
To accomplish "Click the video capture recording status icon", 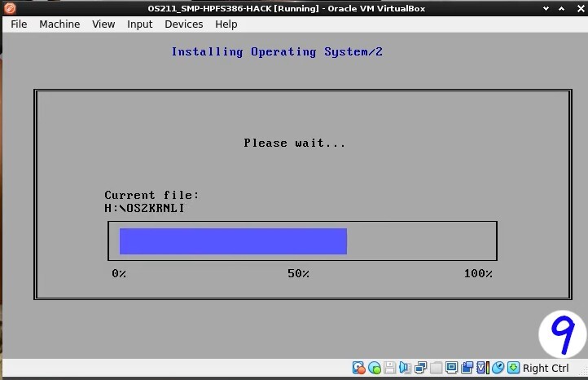I will pos(467,367).
